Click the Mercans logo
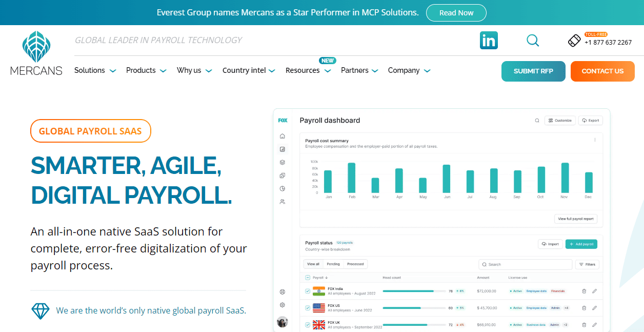Viewport: 644px width, 332px height. tap(36, 53)
